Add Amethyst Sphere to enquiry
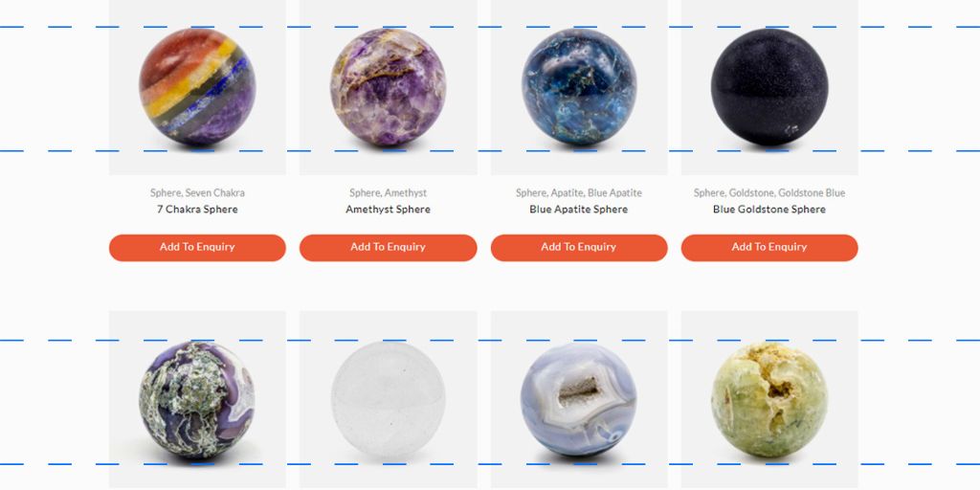This screenshot has width=980, height=490. [389, 248]
